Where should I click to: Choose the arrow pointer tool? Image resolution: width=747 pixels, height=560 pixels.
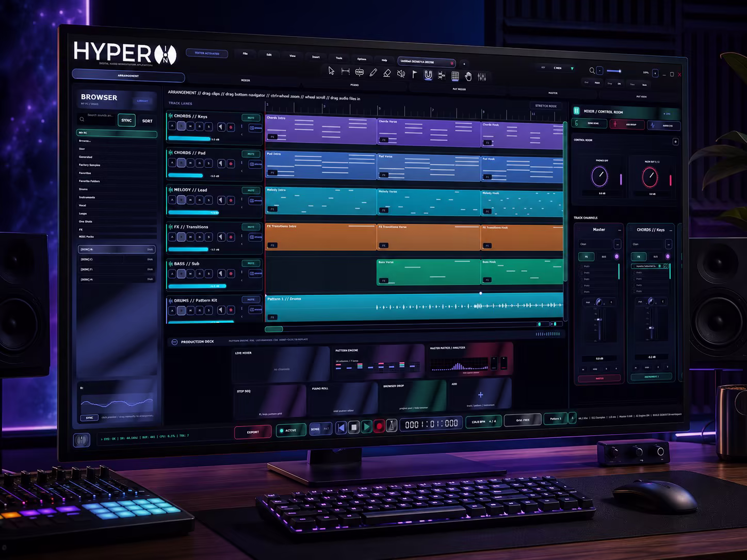(331, 71)
